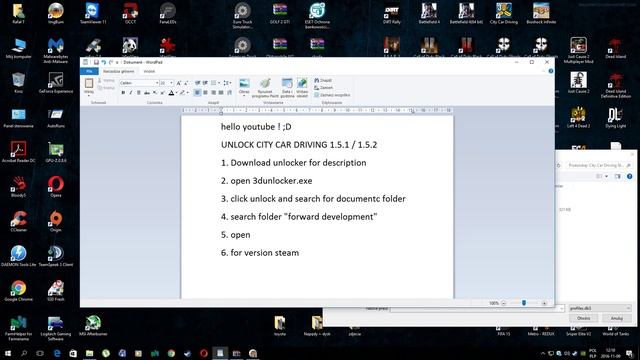
Task: Toggle Italic formatting
Action: click(x=131, y=93)
